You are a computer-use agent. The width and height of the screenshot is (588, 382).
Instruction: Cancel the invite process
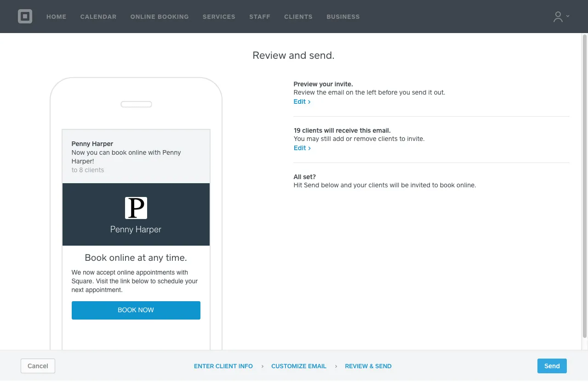coord(38,366)
